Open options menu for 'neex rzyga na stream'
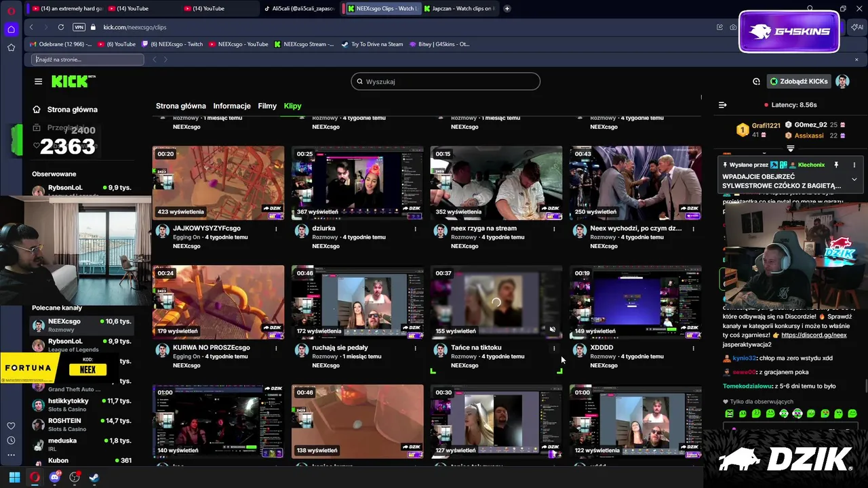Viewport: 868px width, 488px height. 554,229
